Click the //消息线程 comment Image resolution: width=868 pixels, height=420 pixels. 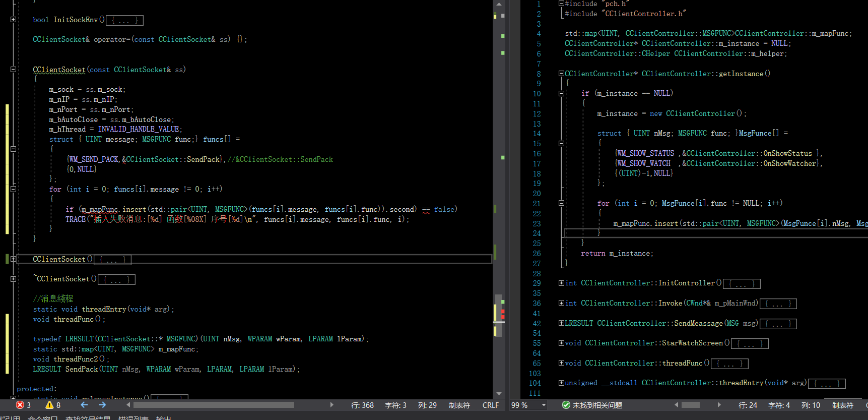53,299
